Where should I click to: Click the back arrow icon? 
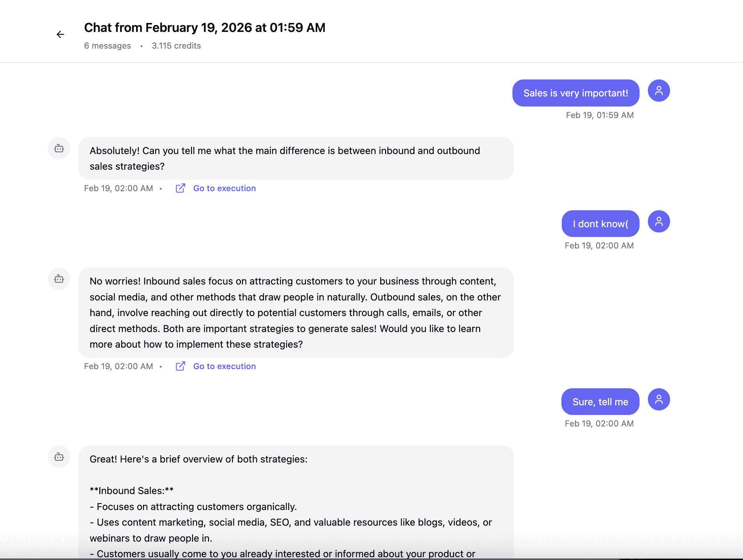(x=60, y=34)
